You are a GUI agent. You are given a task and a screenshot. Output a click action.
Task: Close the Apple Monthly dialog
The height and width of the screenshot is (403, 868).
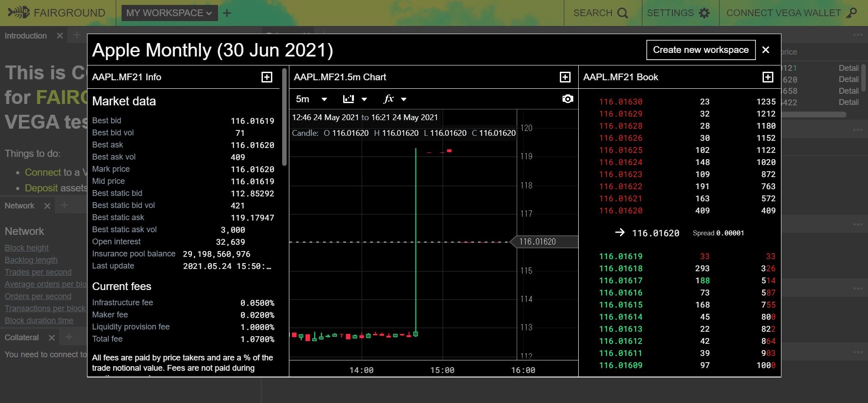tap(766, 50)
